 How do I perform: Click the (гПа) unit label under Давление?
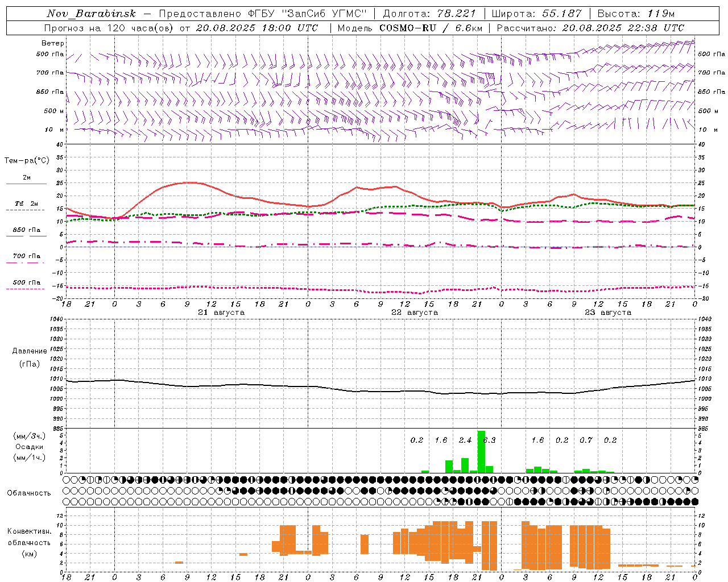[x=30, y=364]
